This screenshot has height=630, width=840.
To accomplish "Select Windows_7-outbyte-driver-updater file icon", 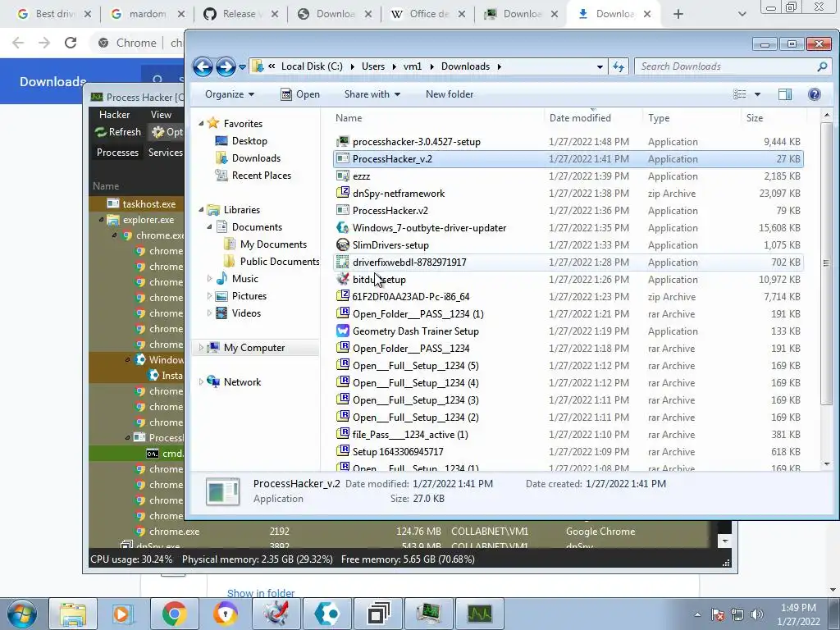I will (342, 228).
